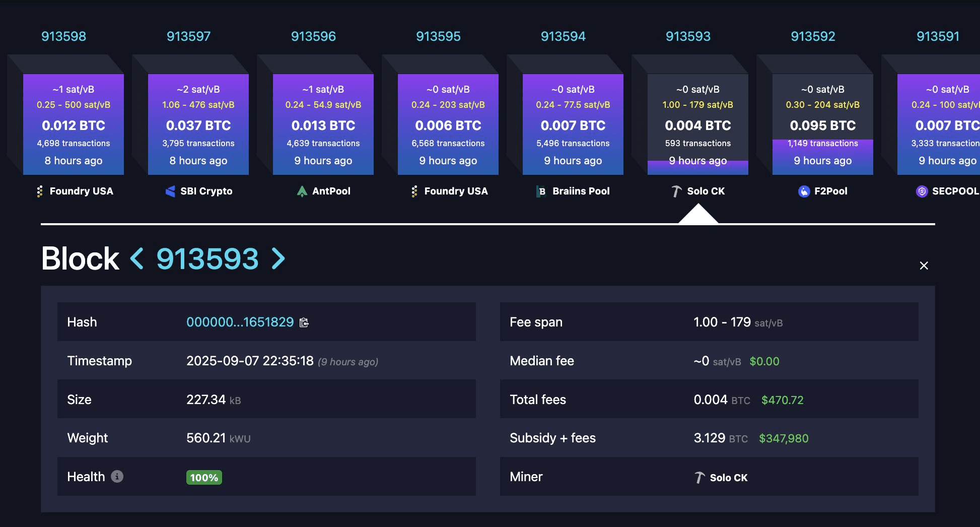Click Solo CK pickaxe icon under block 913593
This screenshot has height=527, width=980.
[x=676, y=191]
